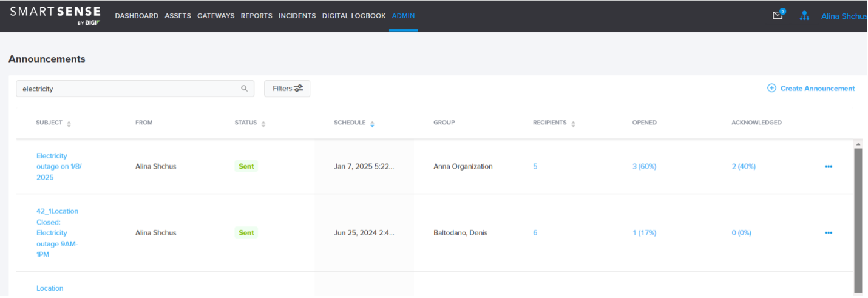Open the 42_1Location Closed announcement

click(x=57, y=232)
